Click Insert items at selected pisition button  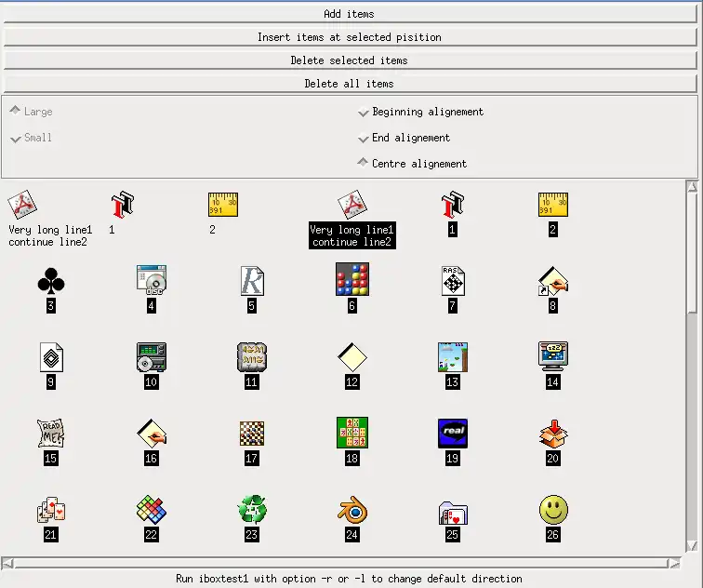pyautogui.click(x=350, y=37)
